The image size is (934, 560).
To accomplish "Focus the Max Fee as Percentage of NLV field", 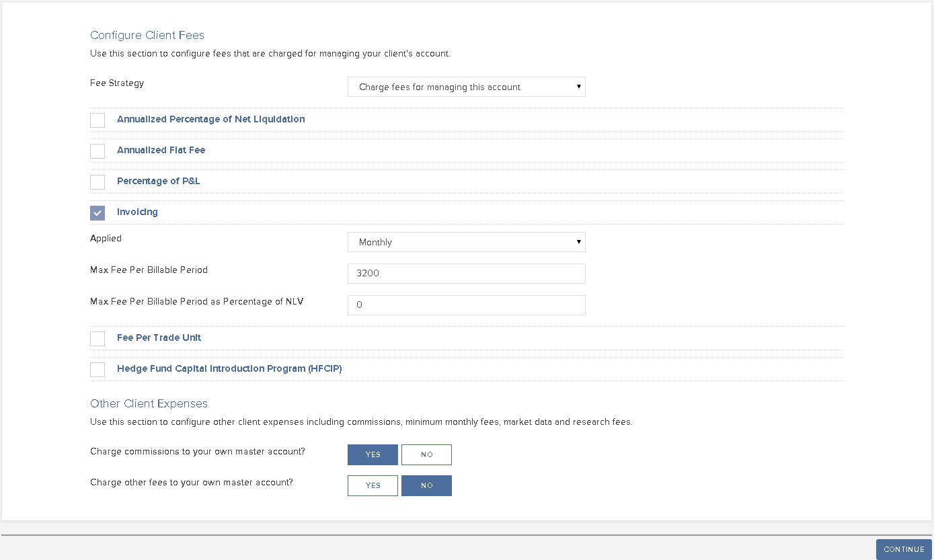I will click(x=466, y=305).
